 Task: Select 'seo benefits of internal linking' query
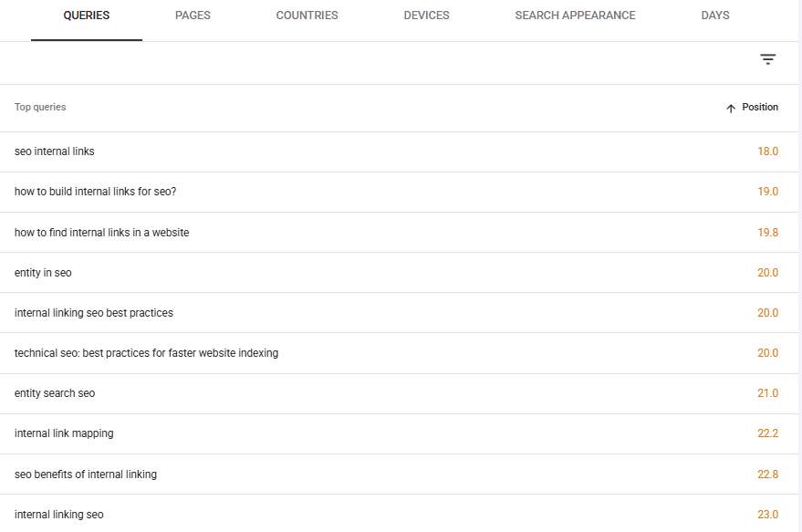(x=86, y=475)
